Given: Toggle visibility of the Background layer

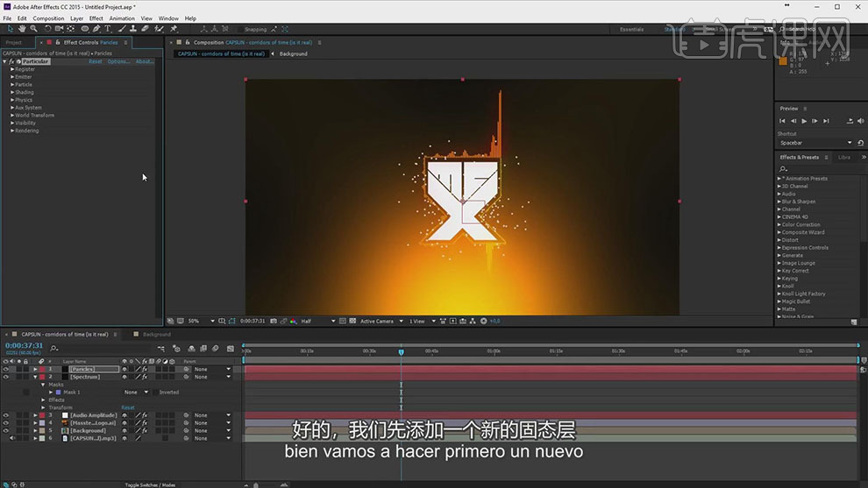Looking at the screenshot, I should pos(6,431).
